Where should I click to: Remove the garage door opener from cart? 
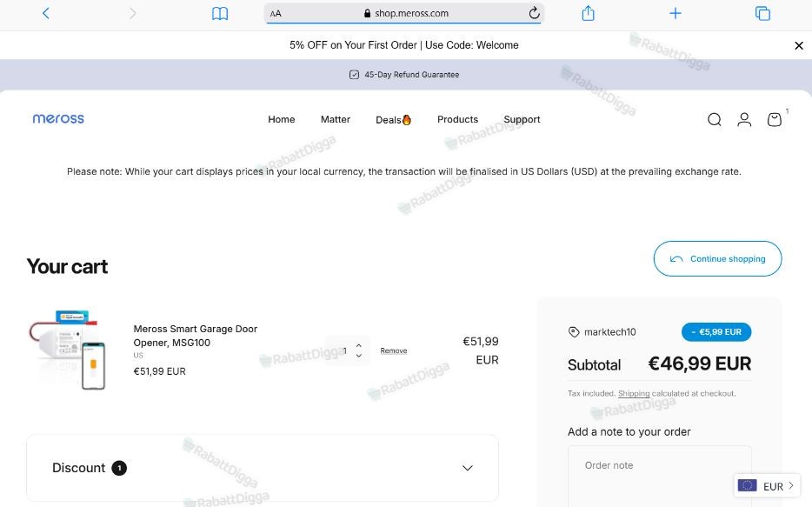[x=394, y=350]
